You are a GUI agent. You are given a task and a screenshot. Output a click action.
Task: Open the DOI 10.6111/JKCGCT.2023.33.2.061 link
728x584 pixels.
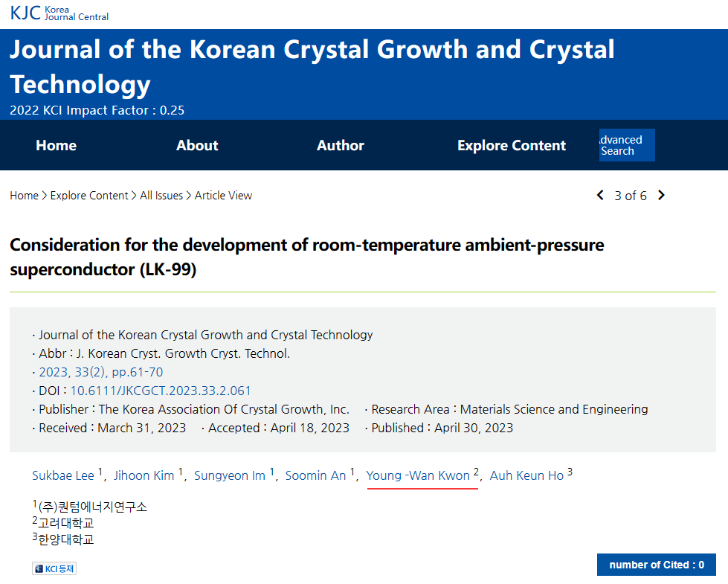pyautogui.click(x=161, y=391)
